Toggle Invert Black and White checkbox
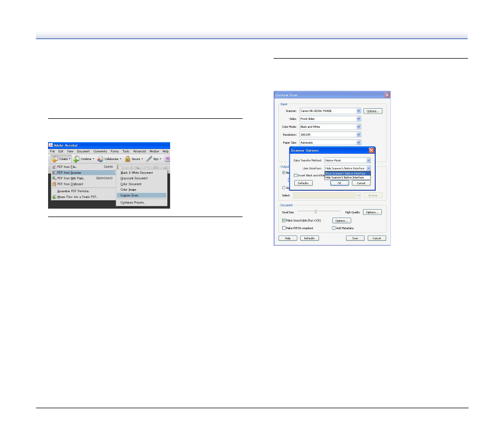 click(x=295, y=175)
